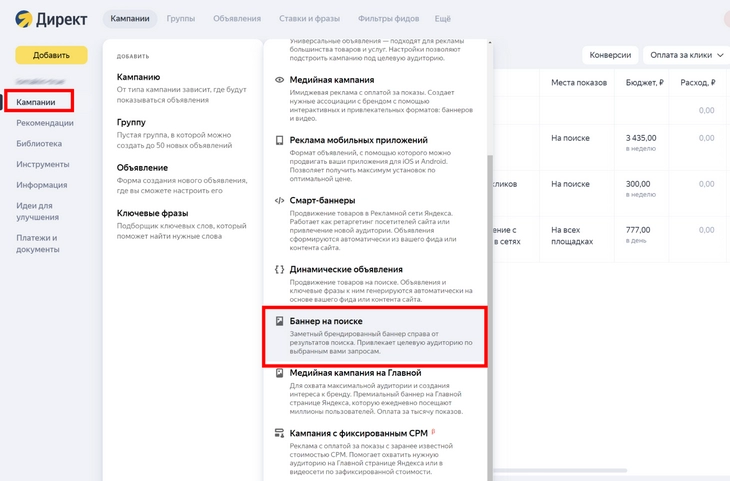The width and height of the screenshot is (730, 481).
Task: Open the Фильтры фидов tab
Action: (x=388, y=19)
